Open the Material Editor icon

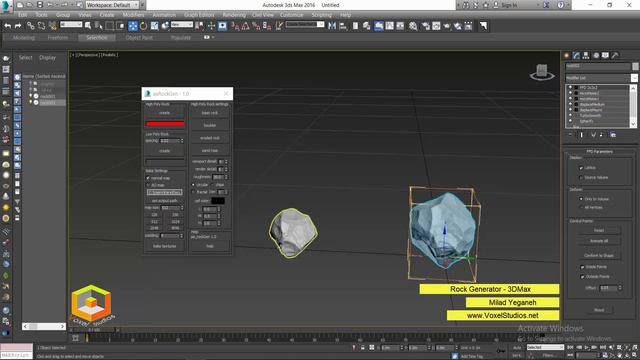pyautogui.click(x=413, y=26)
